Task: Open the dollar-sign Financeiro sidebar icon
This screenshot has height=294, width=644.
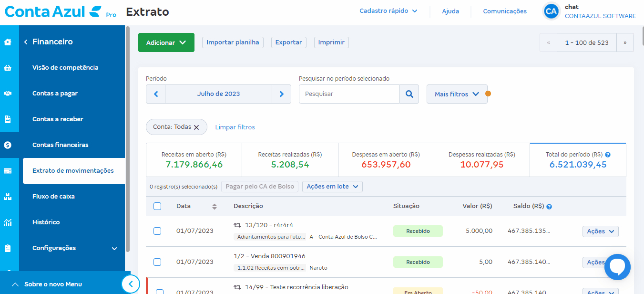Action: coord(8,145)
